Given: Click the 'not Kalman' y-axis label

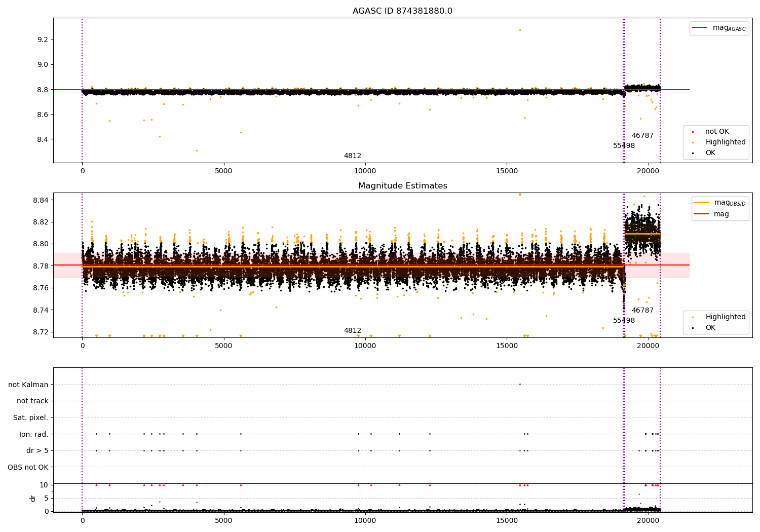Looking at the screenshot, I should point(28,385).
